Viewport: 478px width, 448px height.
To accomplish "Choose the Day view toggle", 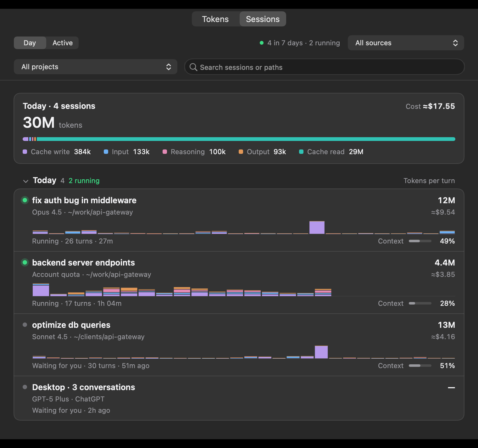I will pyautogui.click(x=30, y=43).
